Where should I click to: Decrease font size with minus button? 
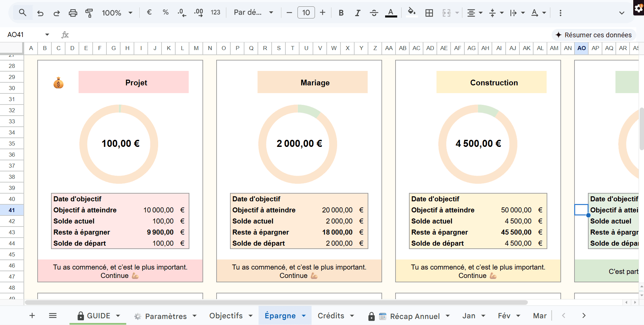coord(289,12)
